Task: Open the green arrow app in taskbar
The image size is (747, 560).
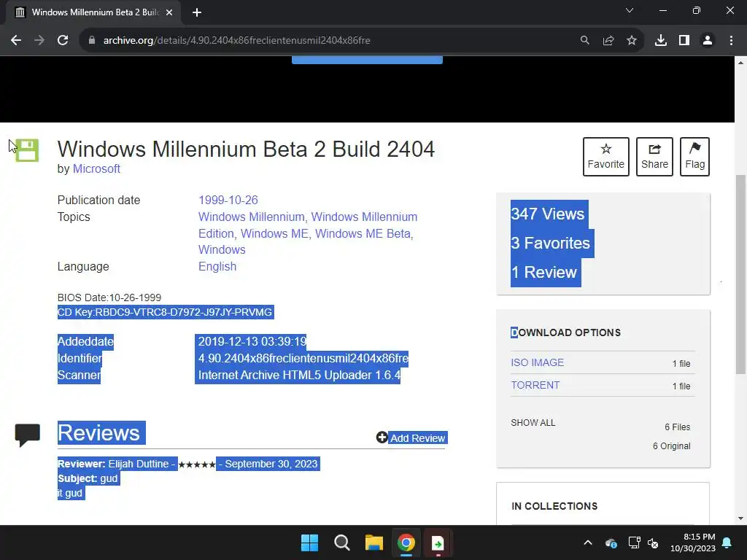Action: pos(438,542)
